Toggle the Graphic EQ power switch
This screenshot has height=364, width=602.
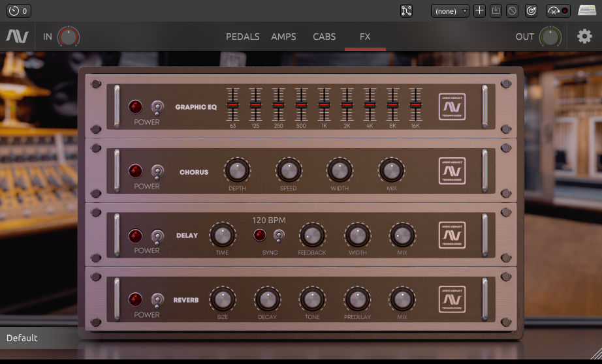pyautogui.click(x=157, y=107)
